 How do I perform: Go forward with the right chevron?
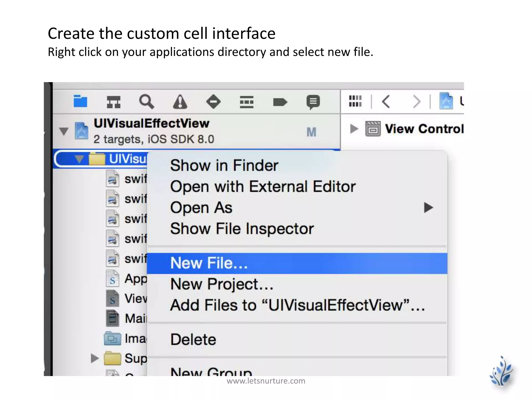[416, 101]
